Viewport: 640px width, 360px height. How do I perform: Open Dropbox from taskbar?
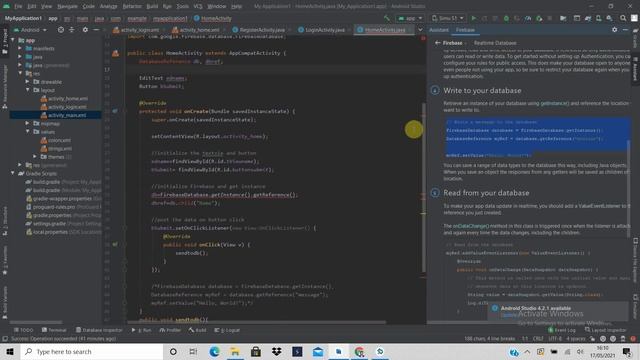(277, 351)
